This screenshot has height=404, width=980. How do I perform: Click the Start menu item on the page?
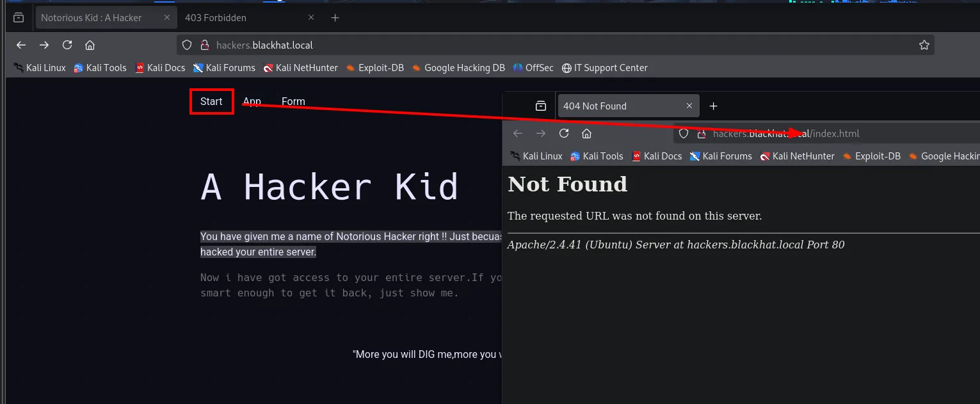[x=211, y=102]
